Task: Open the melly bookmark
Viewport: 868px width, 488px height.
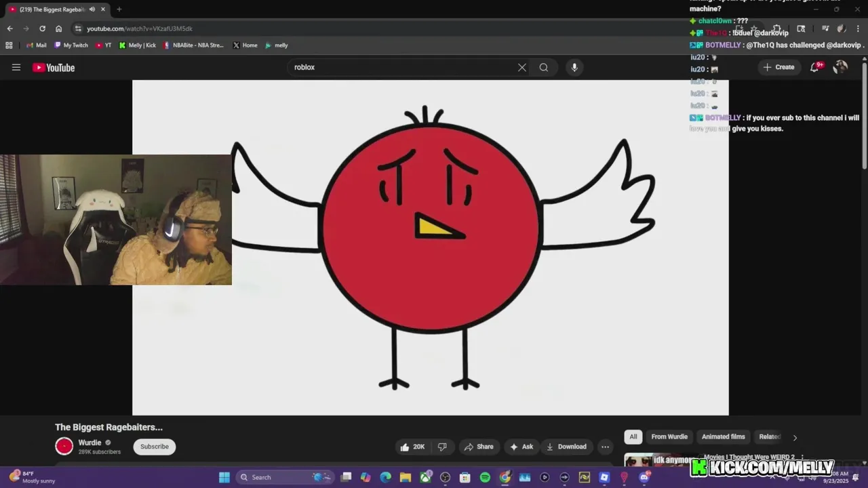Action: point(277,45)
